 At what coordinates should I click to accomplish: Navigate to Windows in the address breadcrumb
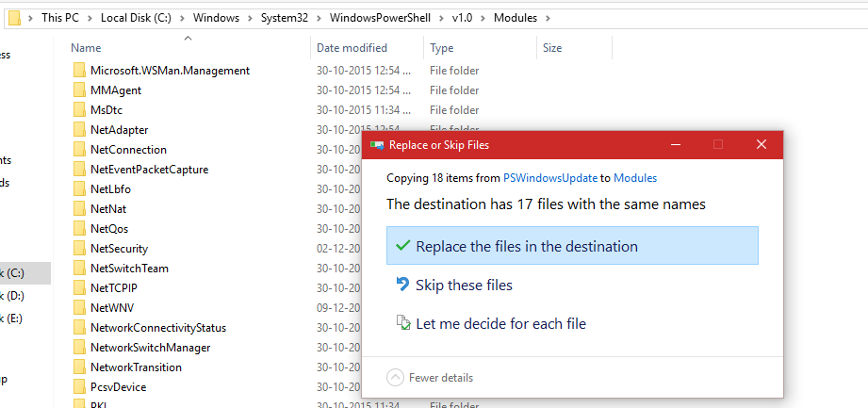point(218,18)
